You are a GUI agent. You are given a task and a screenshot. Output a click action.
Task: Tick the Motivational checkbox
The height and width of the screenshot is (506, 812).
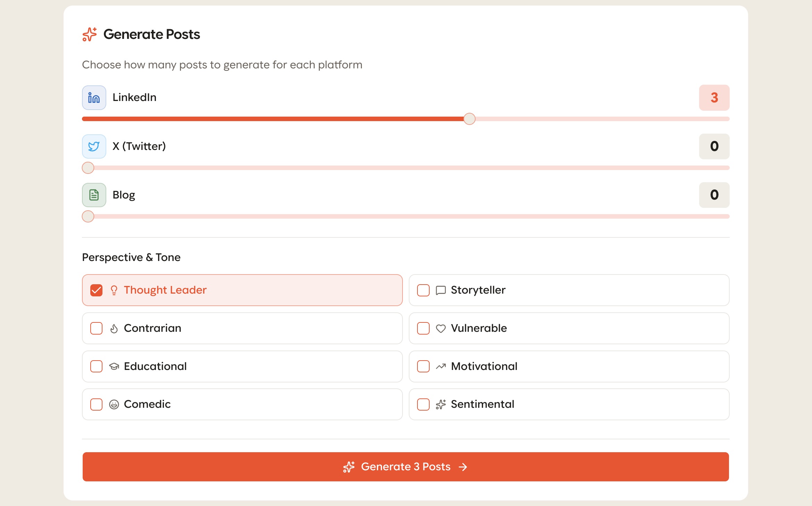point(423,366)
